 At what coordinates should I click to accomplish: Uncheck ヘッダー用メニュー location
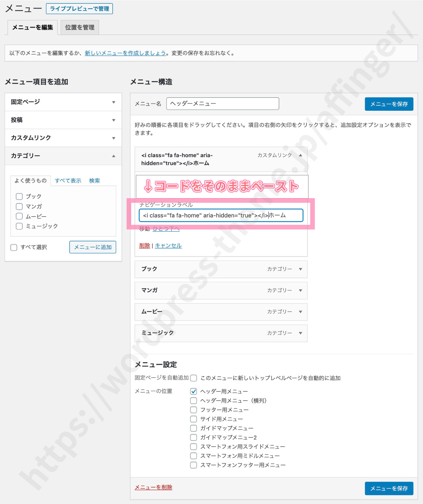(x=193, y=391)
